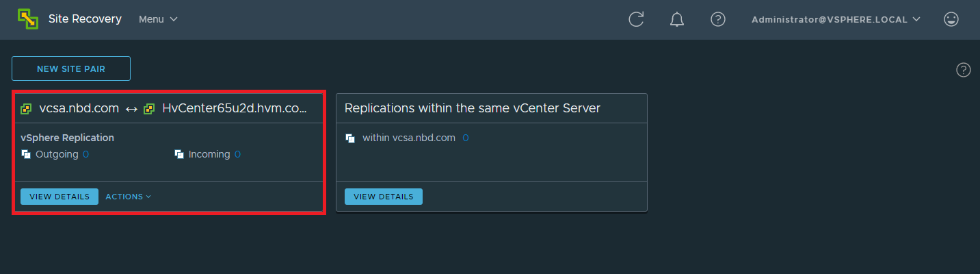Image resolution: width=980 pixels, height=274 pixels.
Task: Click the Site Recovery logo icon
Action: [x=28, y=19]
